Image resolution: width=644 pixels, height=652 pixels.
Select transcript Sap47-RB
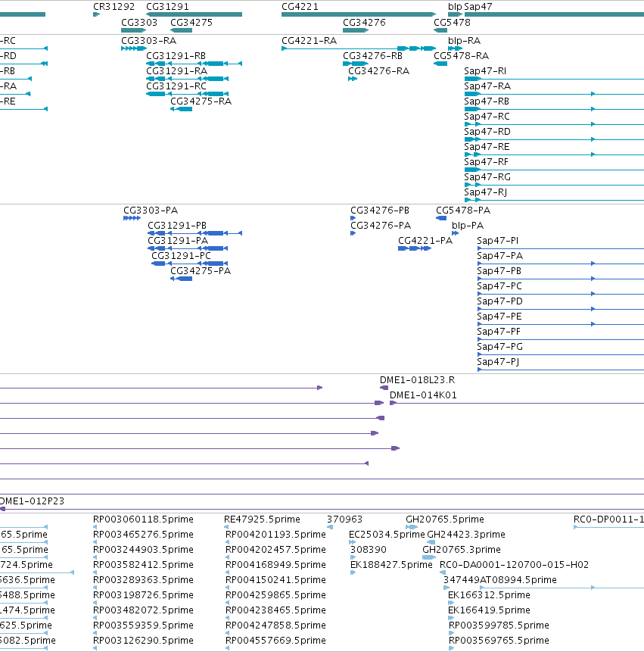click(x=487, y=101)
